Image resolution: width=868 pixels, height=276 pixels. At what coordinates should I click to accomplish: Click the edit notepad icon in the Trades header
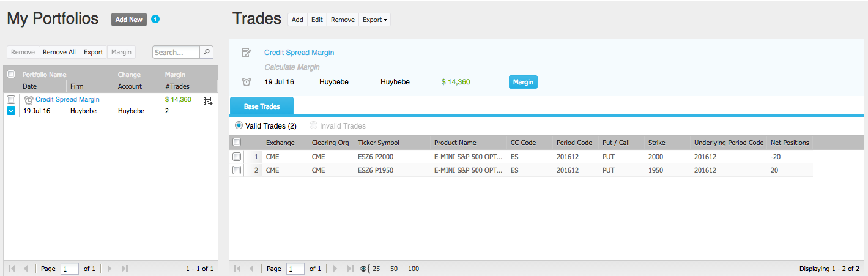tap(247, 53)
